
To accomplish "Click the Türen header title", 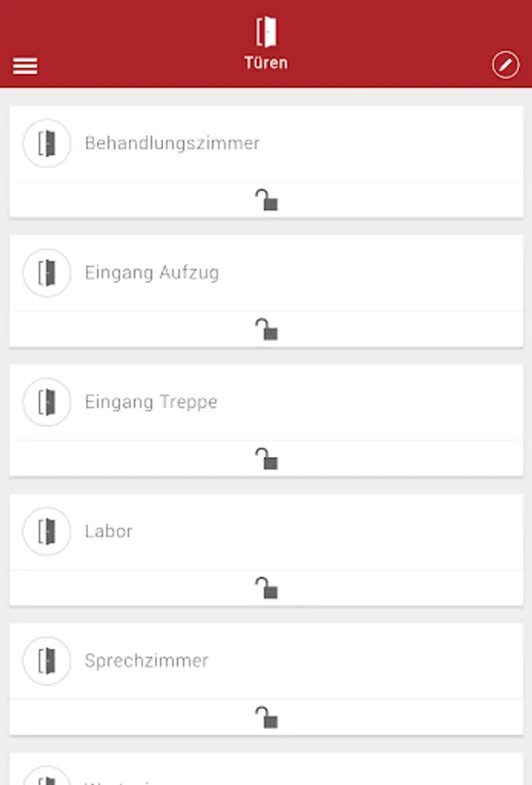I will 266,64.
